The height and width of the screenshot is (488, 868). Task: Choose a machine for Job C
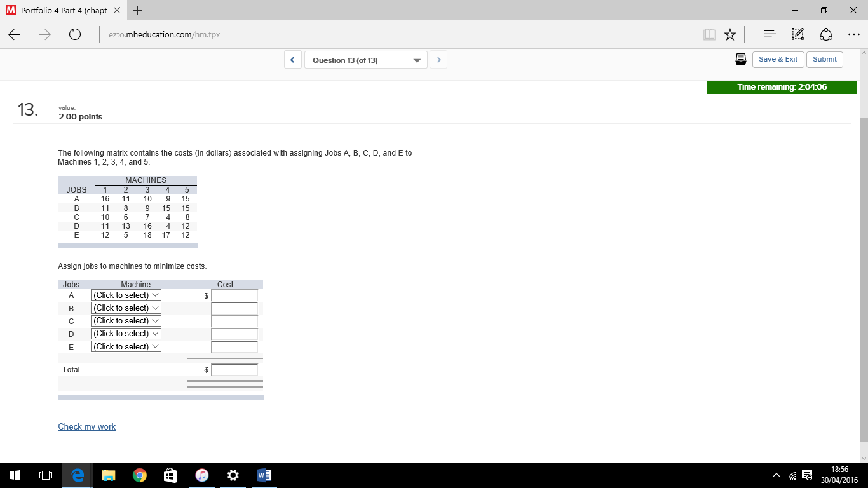[x=126, y=321]
